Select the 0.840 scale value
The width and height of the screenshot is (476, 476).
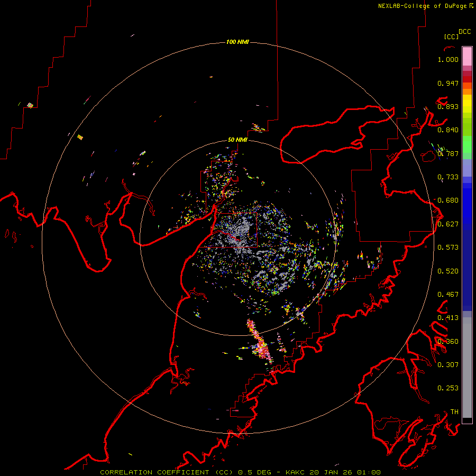coord(448,130)
